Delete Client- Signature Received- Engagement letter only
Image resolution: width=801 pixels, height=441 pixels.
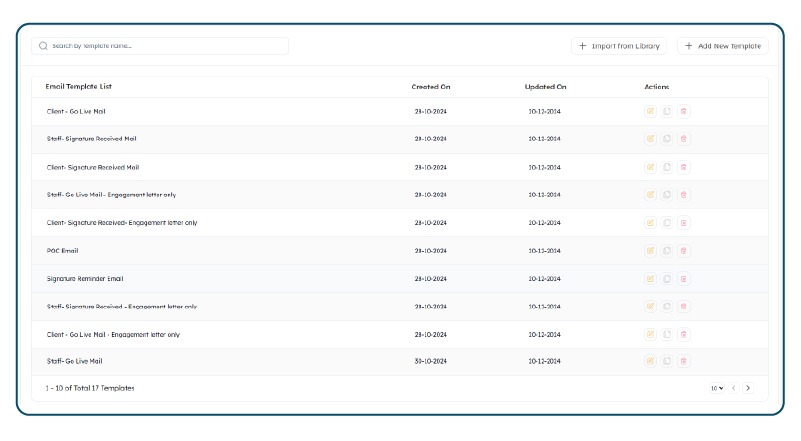coord(684,223)
